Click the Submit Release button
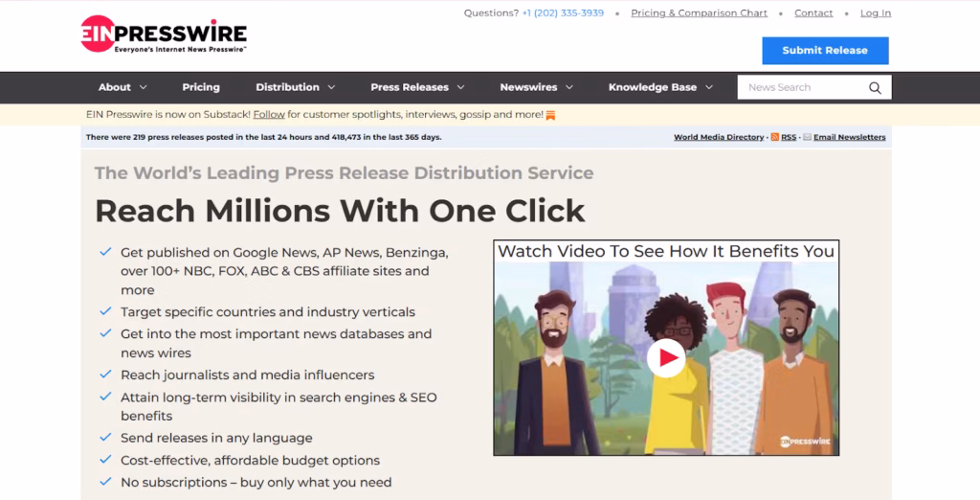980x500 pixels. pos(825,51)
